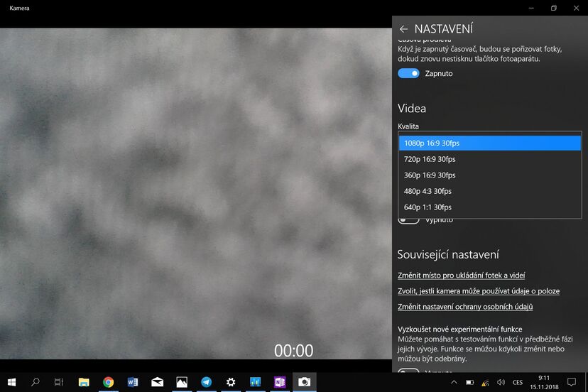Open Google Chrome from taskbar

[109, 382]
